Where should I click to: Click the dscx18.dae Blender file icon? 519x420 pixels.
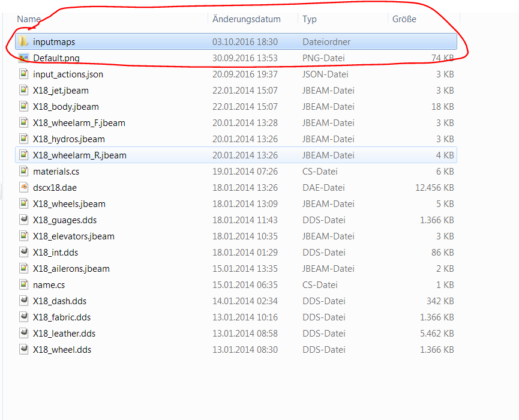[x=23, y=187]
